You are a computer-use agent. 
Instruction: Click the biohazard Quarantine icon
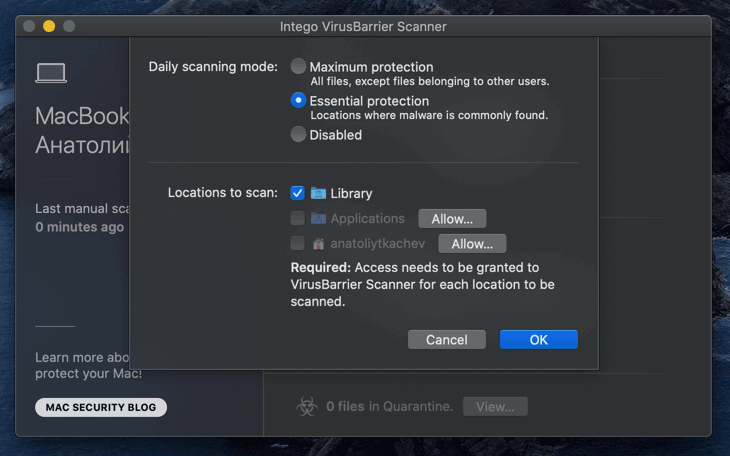click(x=306, y=406)
